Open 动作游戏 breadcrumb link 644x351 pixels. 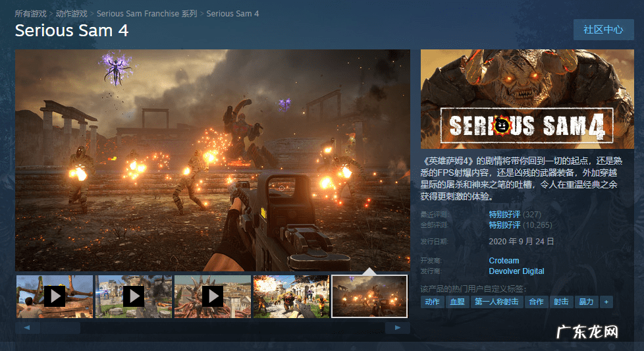pos(72,14)
